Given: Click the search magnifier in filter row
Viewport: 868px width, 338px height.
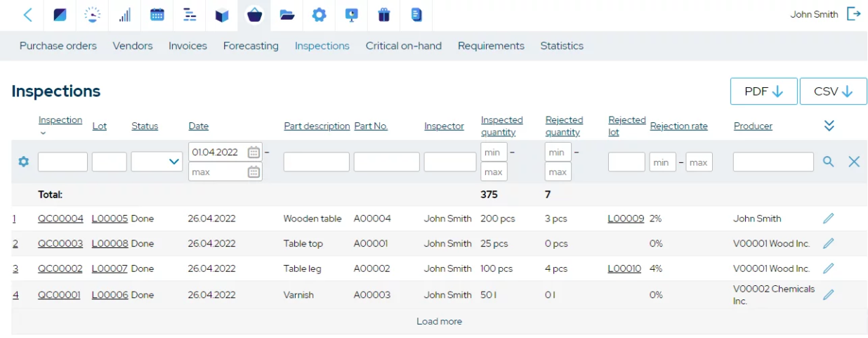Looking at the screenshot, I should click(829, 162).
